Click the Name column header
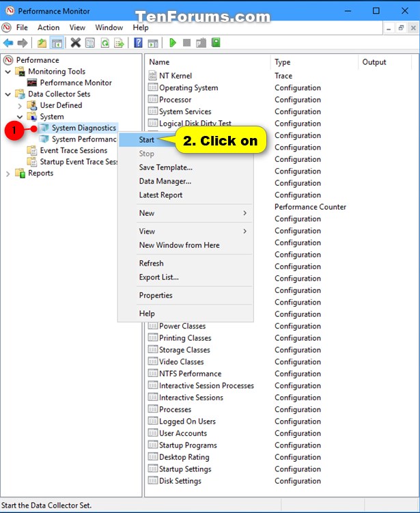Viewport: 420px width, 513px height. point(208,62)
